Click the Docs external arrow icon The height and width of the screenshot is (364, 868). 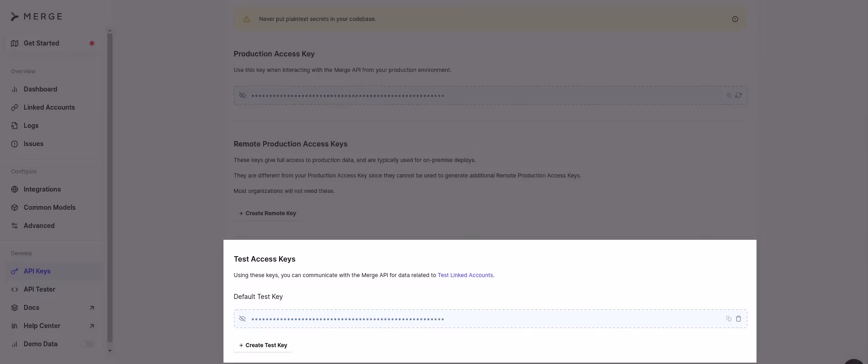pos(92,308)
